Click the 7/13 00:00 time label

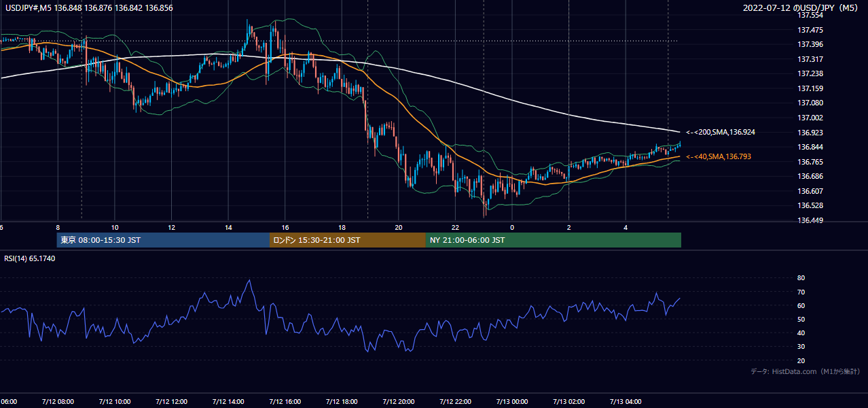tap(512, 402)
